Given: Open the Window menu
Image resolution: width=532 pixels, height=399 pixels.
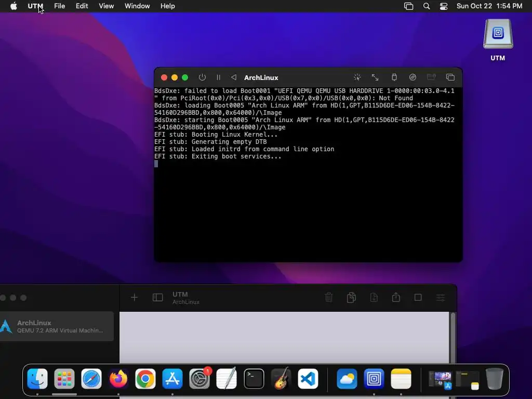Looking at the screenshot, I should pyautogui.click(x=137, y=6).
